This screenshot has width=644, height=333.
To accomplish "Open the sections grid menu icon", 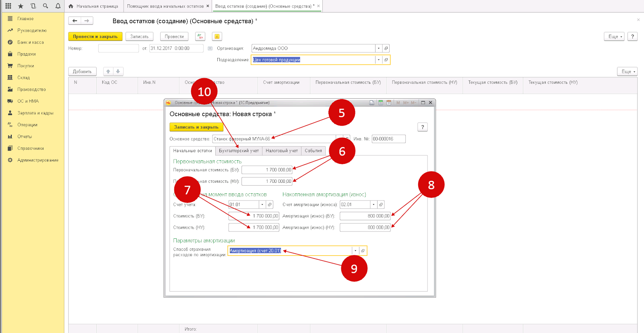I will [8, 6].
